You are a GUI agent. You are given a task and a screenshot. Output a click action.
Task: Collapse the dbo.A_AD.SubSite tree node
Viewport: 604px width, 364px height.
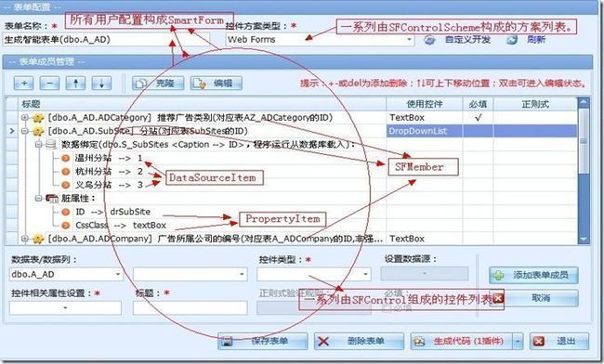pos(25,131)
